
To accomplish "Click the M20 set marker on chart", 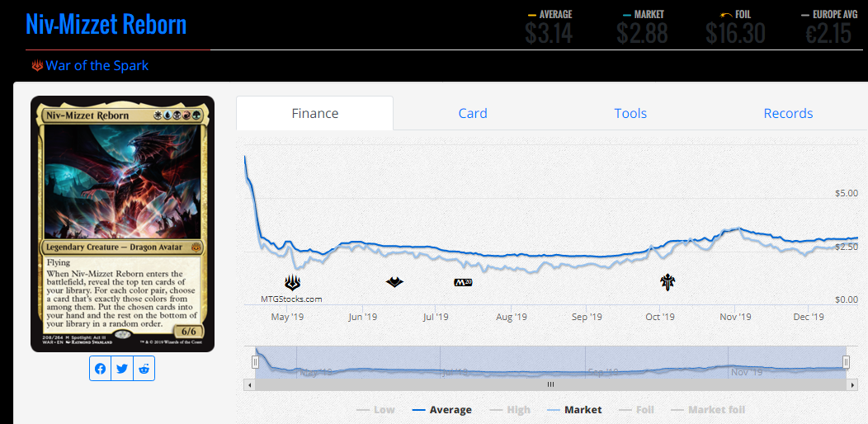I will pyautogui.click(x=463, y=282).
